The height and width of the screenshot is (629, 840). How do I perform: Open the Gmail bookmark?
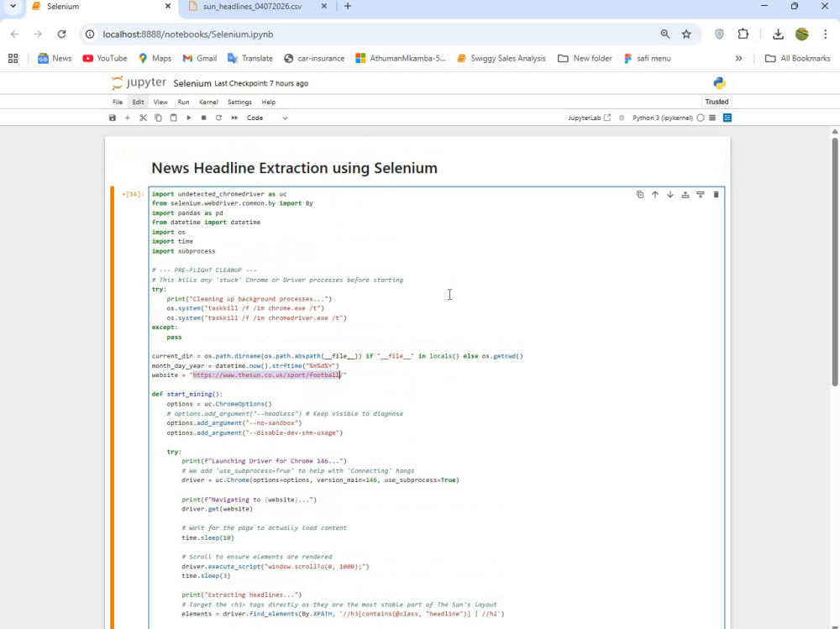click(x=199, y=59)
